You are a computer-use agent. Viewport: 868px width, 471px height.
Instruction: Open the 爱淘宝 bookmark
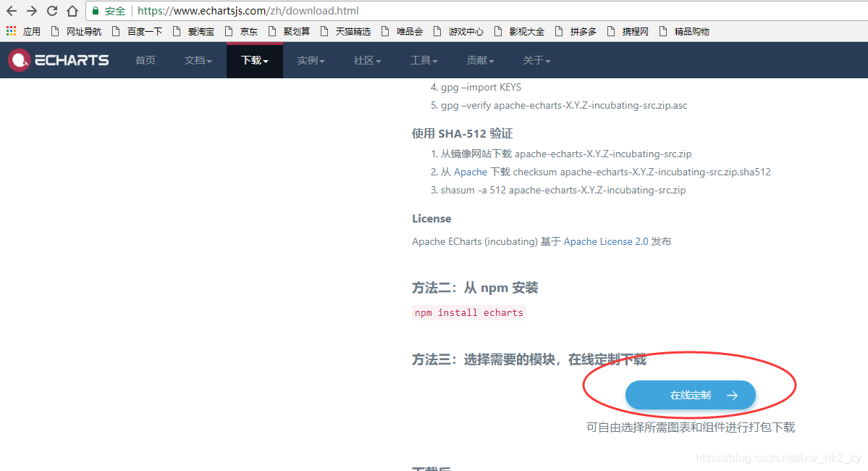tap(194, 32)
